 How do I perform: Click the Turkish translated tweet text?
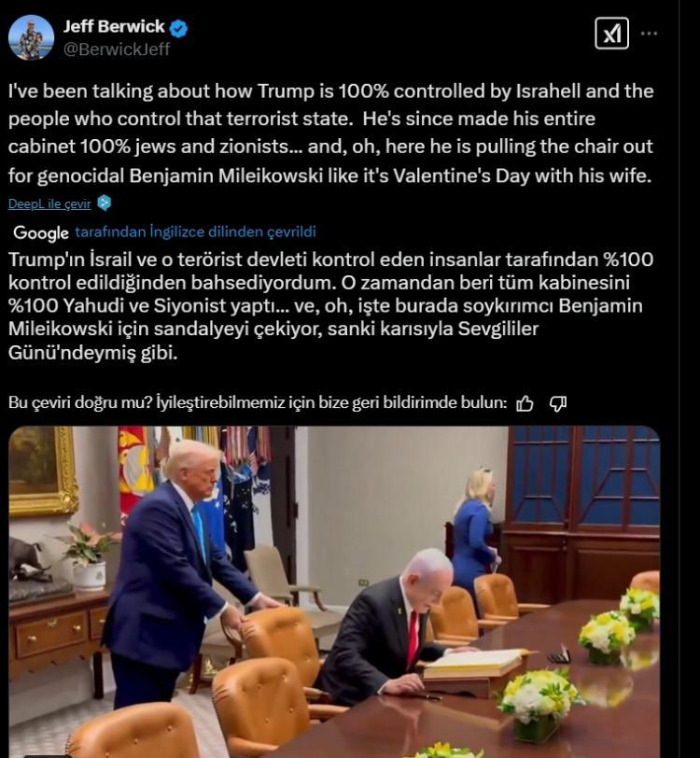pos(330,306)
